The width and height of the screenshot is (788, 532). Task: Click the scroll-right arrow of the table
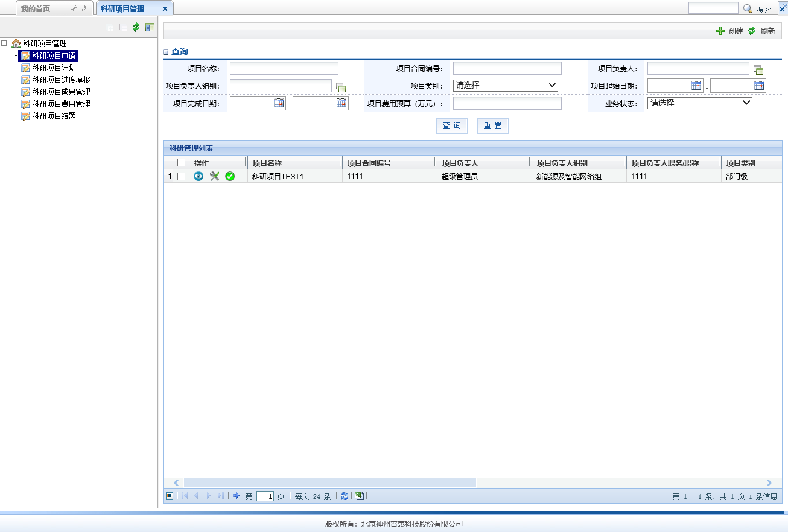(769, 483)
